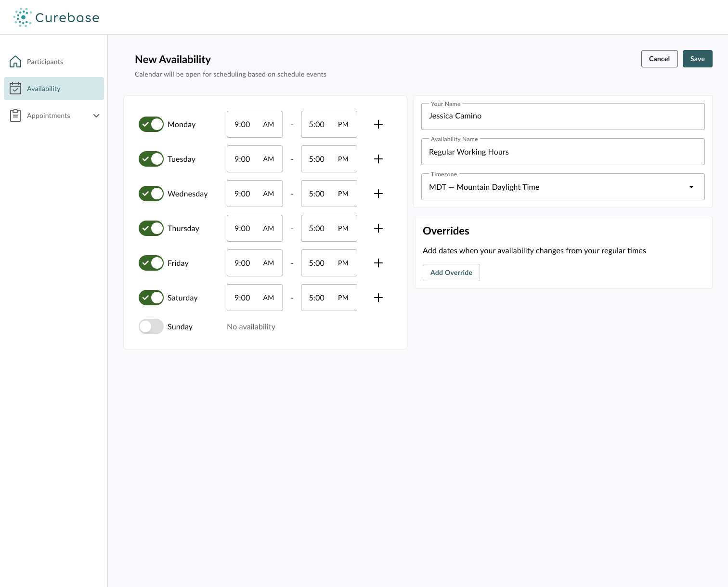
Task: Click the Add Override button
Action: tap(451, 273)
